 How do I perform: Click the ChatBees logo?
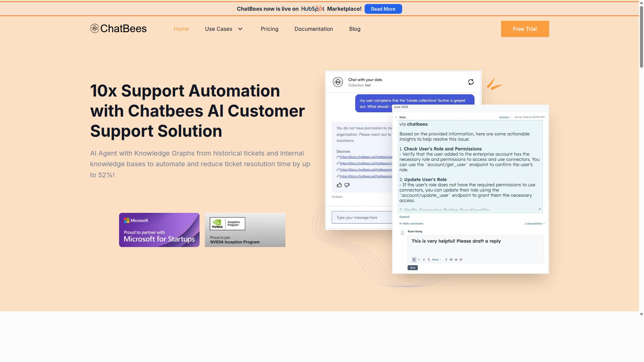click(x=118, y=28)
